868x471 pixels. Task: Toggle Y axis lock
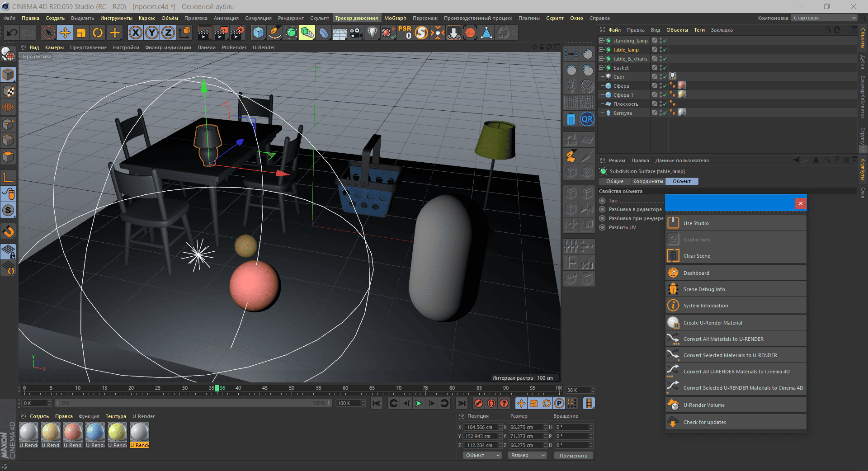[x=152, y=33]
